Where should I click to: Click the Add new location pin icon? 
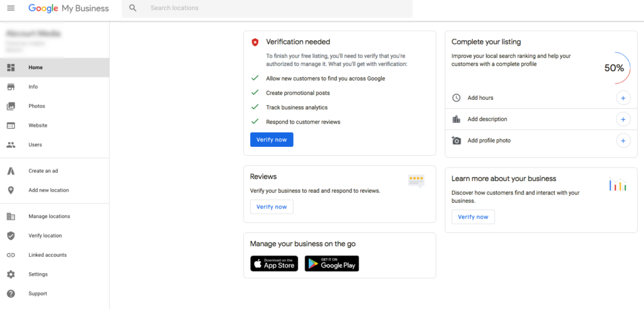click(x=11, y=190)
